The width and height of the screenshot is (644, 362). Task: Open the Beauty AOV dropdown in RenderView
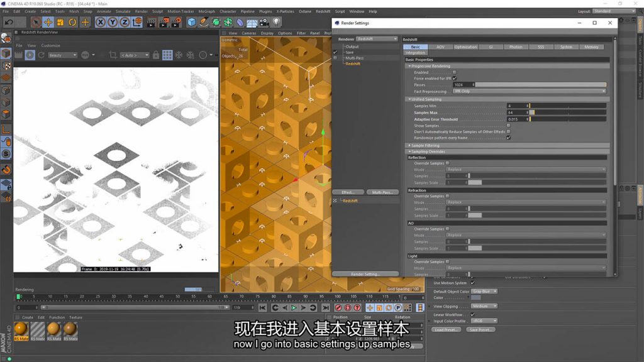62,55
